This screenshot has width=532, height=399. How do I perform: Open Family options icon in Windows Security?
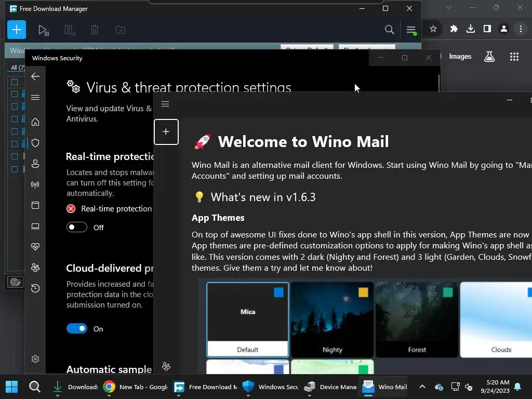(35, 268)
